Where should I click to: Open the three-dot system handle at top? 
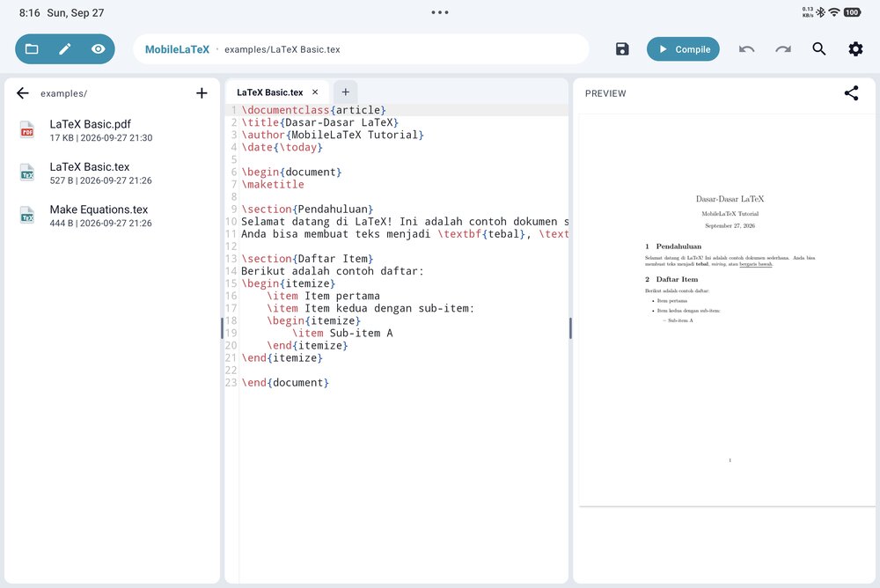[440, 12]
